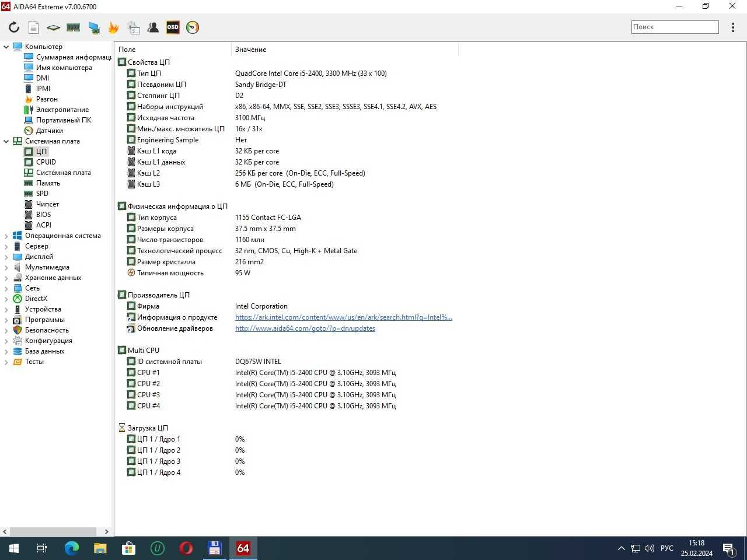Expand the Дисплей node
Screen dimensions: 747x560
click(6, 257)
